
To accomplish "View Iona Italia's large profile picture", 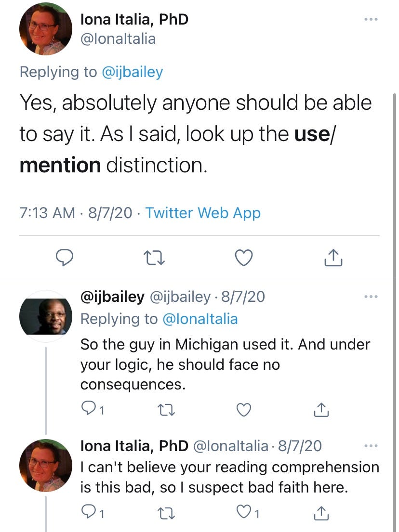I will tap(46, 29).
